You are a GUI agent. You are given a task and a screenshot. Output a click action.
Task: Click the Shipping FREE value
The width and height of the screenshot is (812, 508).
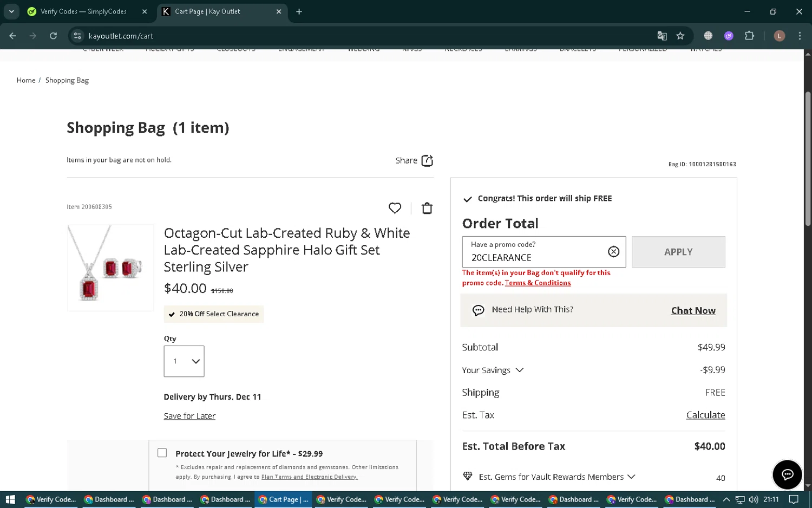pos(715,393)
